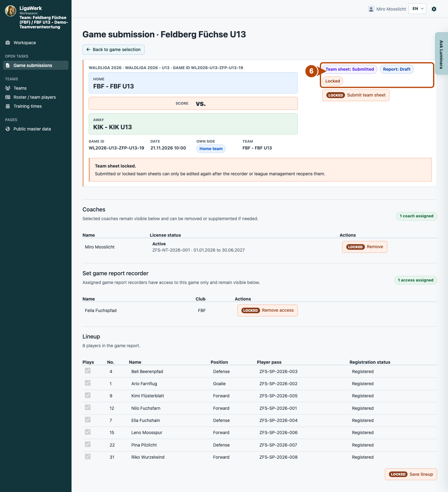Click the back arrow icon on game selection button
Screen dimensions: 448x492
(88, 50)
